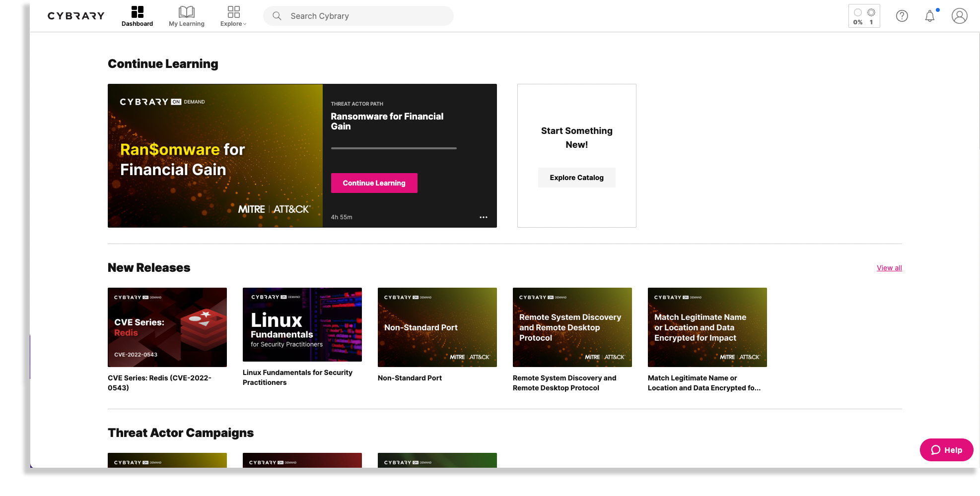The height and width of the screenshot is (496, 980).
Task: Click the Threat Actor Path label
Action: click(357, 104)
